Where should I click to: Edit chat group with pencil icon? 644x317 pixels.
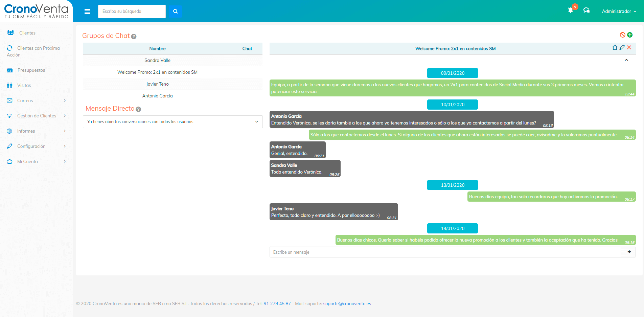point(622,47)
